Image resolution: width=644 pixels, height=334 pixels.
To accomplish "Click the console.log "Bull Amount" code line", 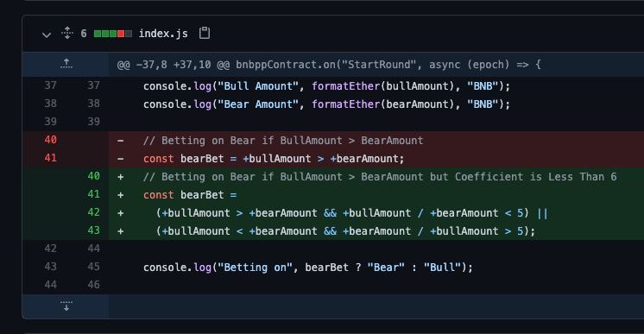I will 326,86.
